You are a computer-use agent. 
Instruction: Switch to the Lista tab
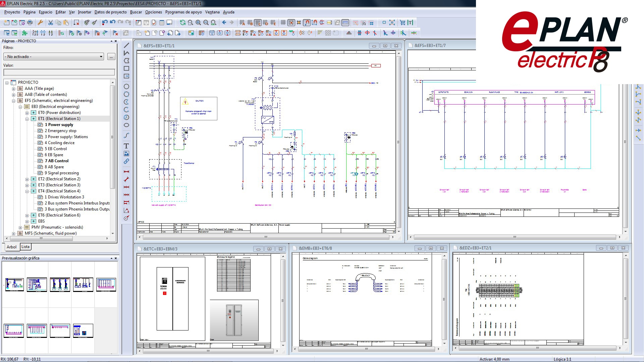(x=25, y=247)
